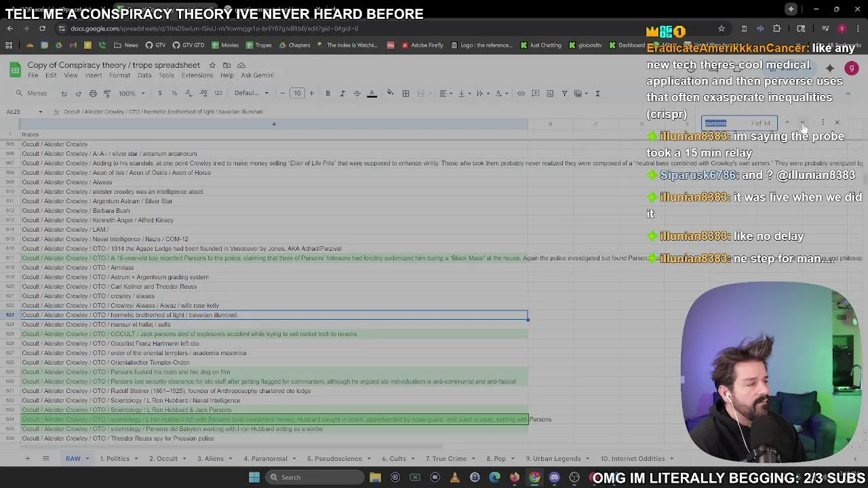
Task: Open File Explorer from taskbar
Action: tap(375, 477)
